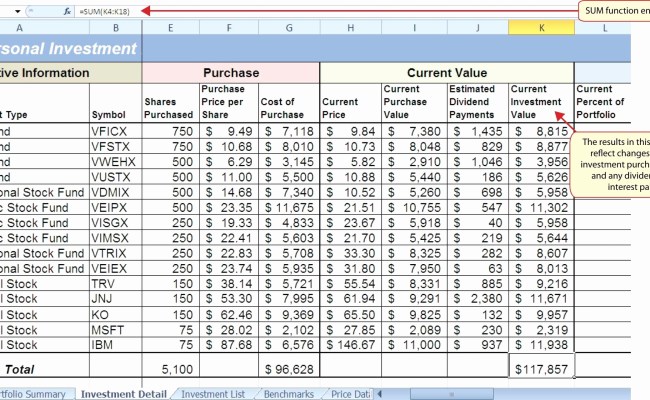Select the symbol cell VFSTX
Image resolution: width=650 pixels, height=400 pixels.
(x=116, y=147)
